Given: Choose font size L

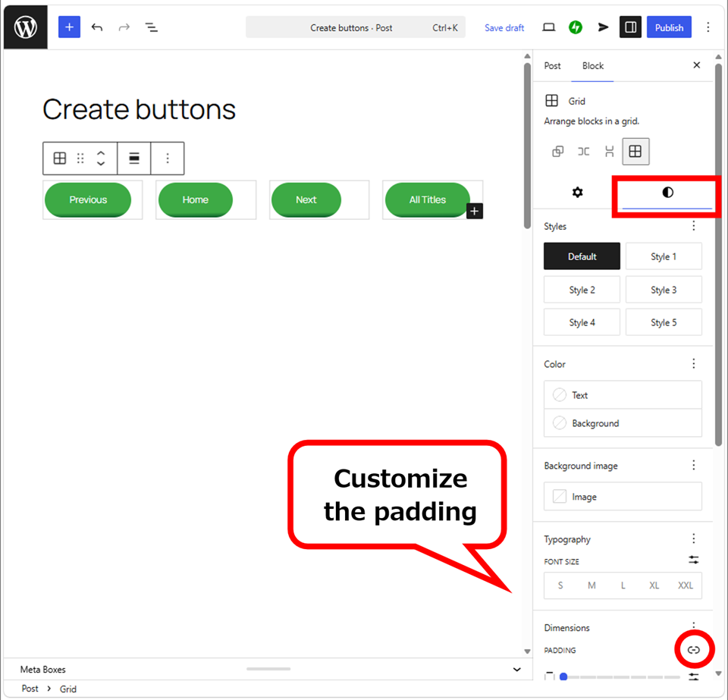Looking at the screenshot, I should coord(623,585).
